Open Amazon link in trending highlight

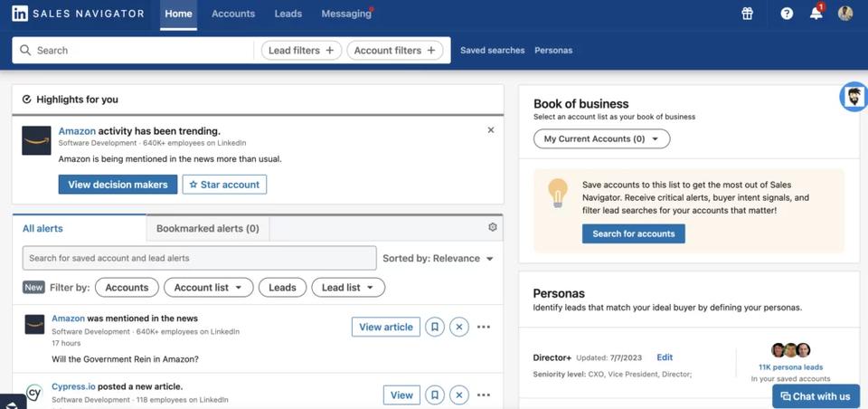coord(77,131)
